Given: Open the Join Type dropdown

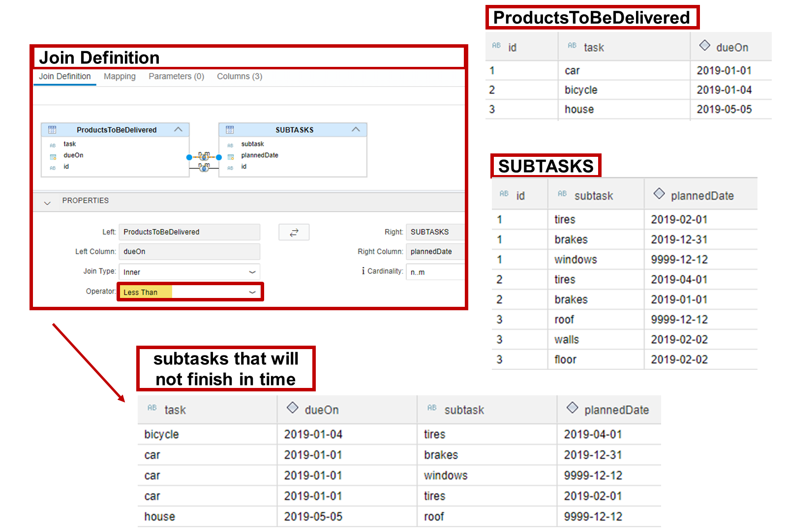Looking at the screenshot, I should 252,272.
